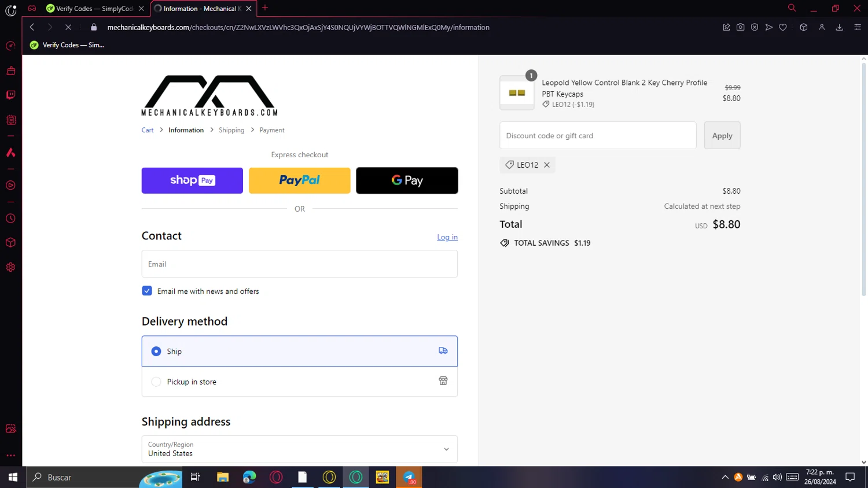This screenshot has width=868, height=488.
Task: Open the Easy Setup sliders icon
Action: click(858, 27)
